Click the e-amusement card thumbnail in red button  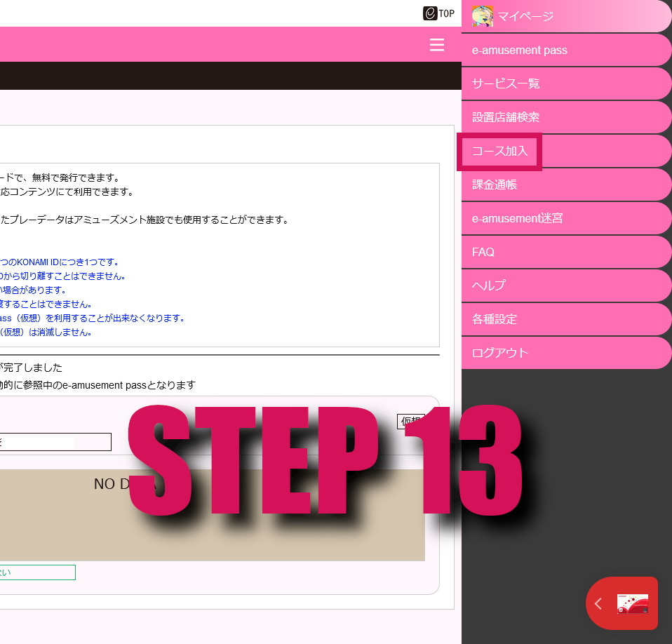[x=632, y=603]
